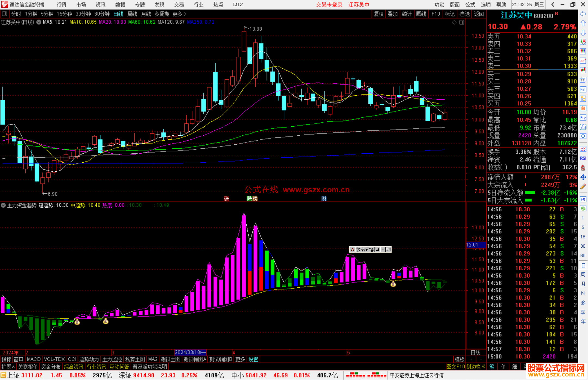588x380 pixels.
Task: Click the RSI indicator sidebar icon
Action: click(583, 158)
